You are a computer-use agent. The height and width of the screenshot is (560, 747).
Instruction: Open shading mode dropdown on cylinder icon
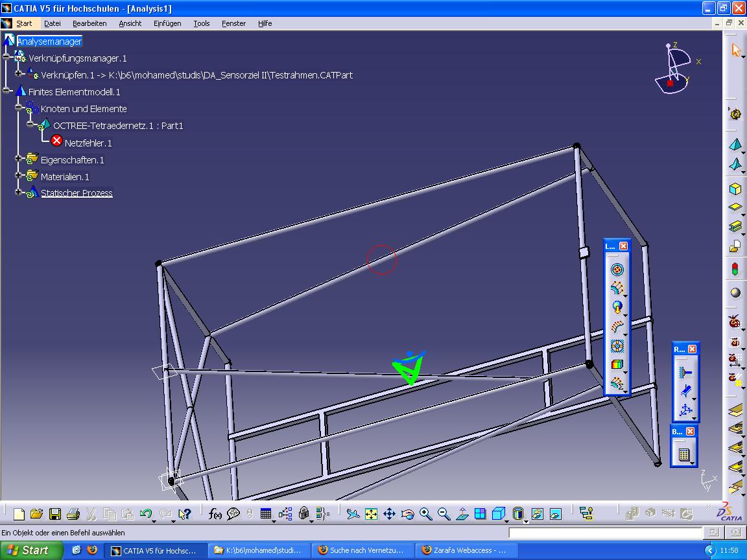pyautogui.click(x=527, y=521)
